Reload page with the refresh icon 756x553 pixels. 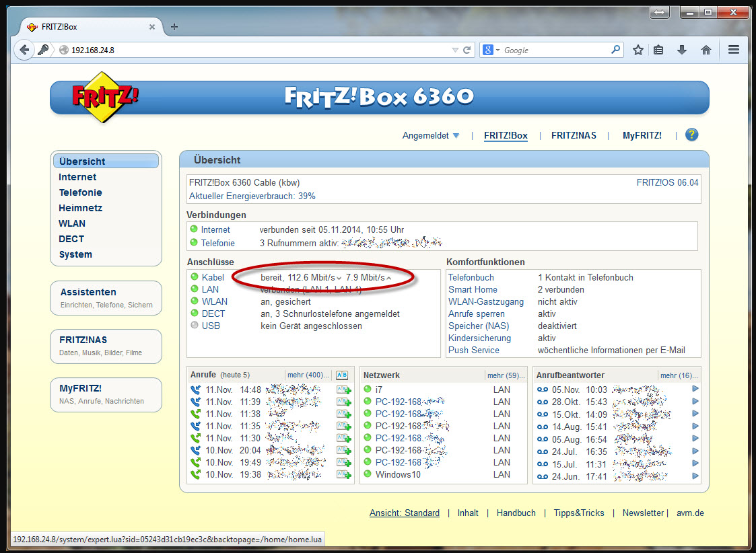467,50
